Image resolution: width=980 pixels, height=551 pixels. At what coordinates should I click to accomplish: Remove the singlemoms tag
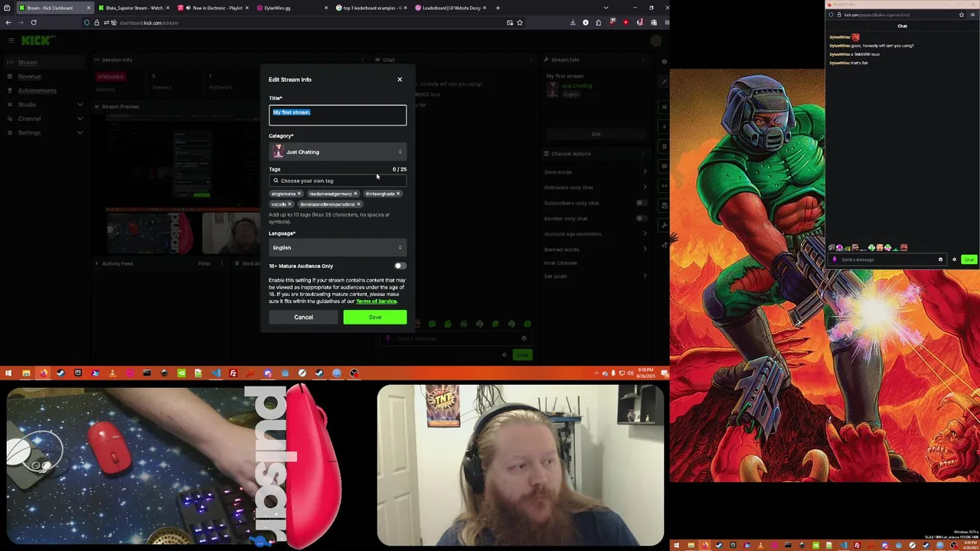(299, 194)
